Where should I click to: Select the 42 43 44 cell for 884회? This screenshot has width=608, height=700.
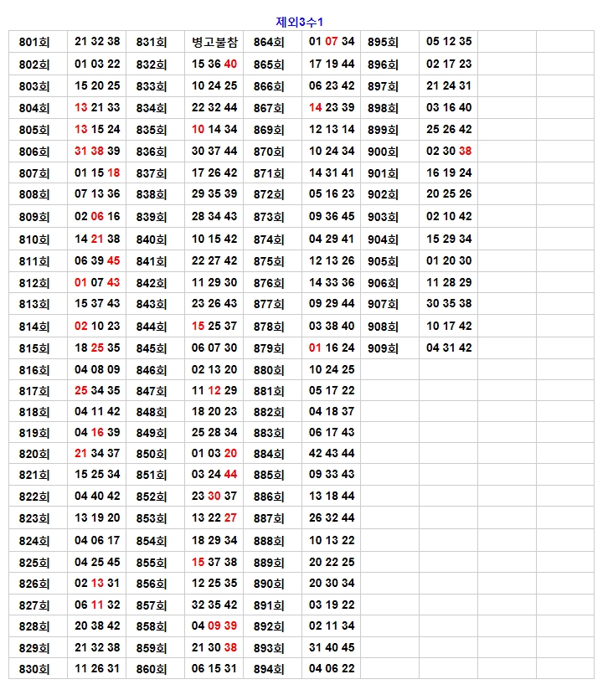click(332, 454)
